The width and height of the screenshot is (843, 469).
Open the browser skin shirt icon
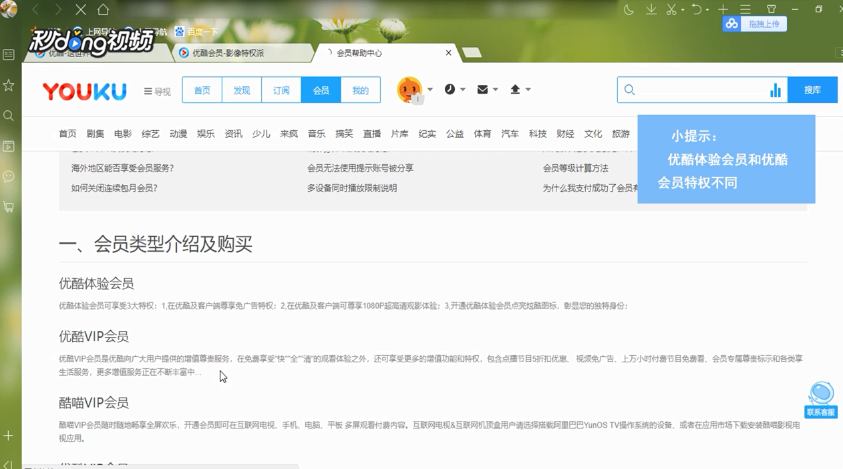[771, 9]
